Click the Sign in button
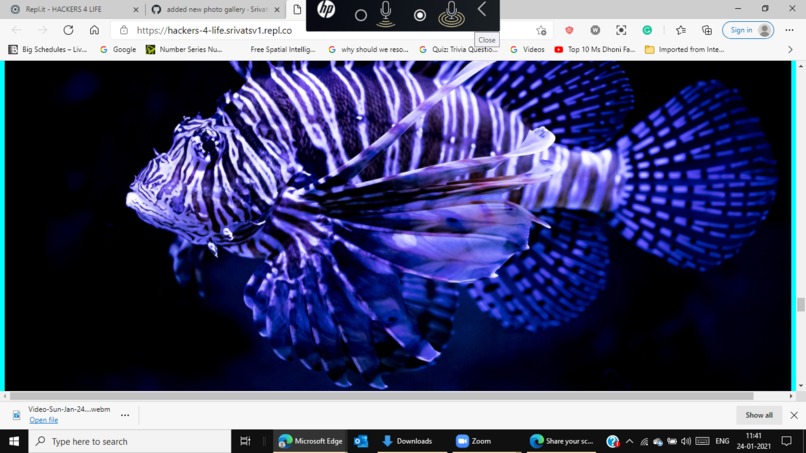Viewport: 806px width, 453px height. [x=748, y=30]
